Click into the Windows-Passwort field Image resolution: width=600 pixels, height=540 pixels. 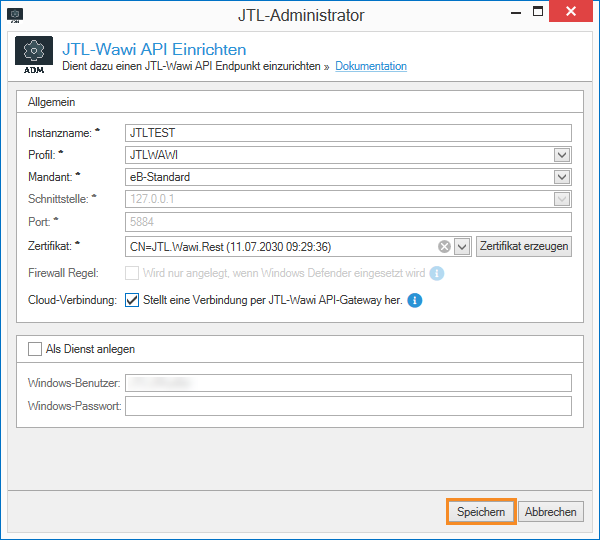point(347,406)
